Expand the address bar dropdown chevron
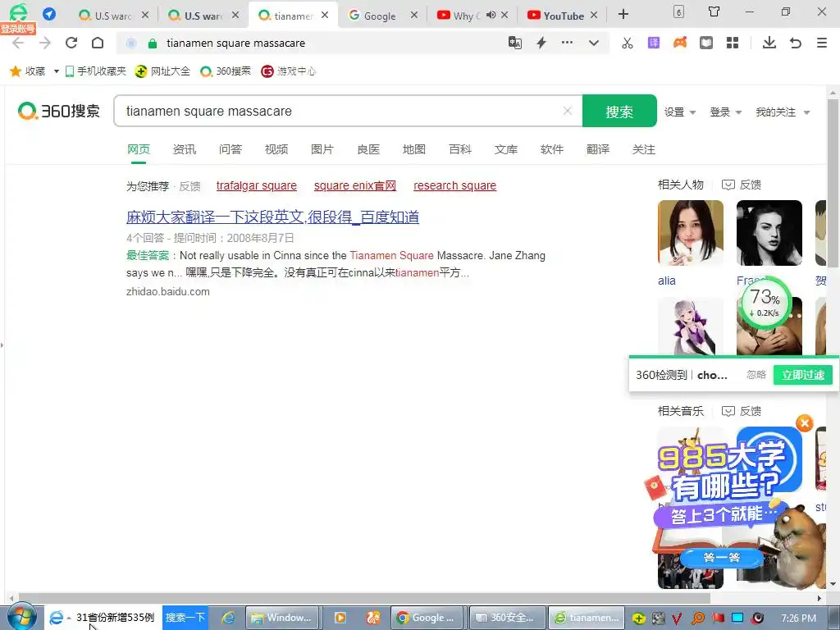 594,43
